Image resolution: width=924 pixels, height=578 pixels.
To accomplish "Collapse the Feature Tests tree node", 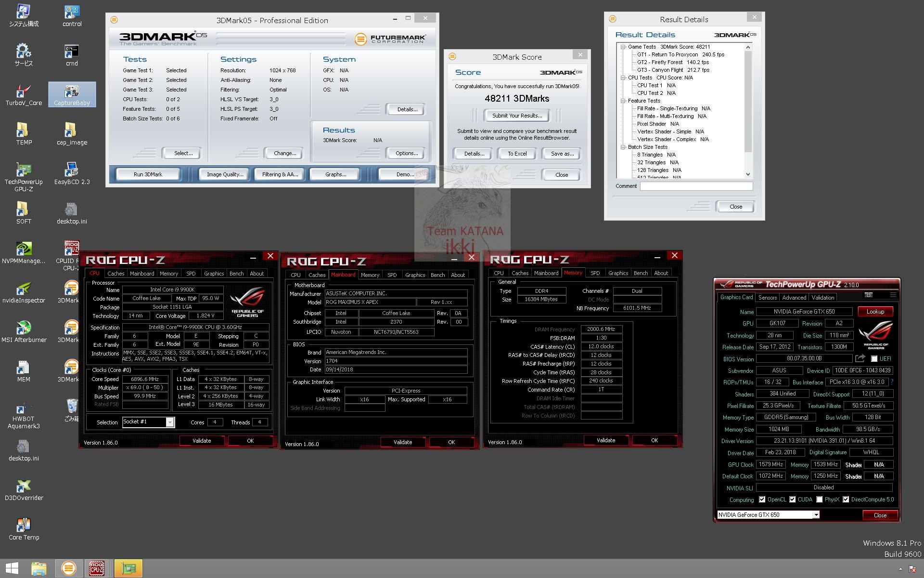I will click(623, 101).
